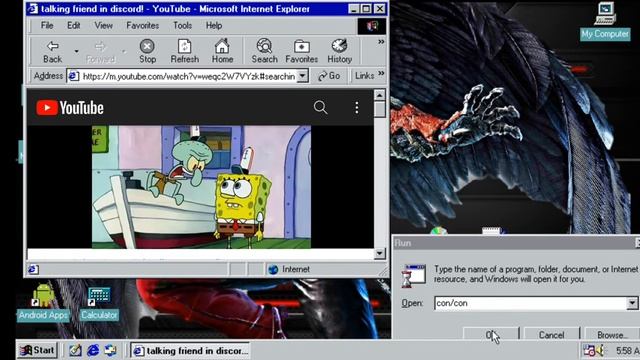The image size is (640, 360).
Task: Click the IE icon in the window title bar
Action: (x=33, y=9)
